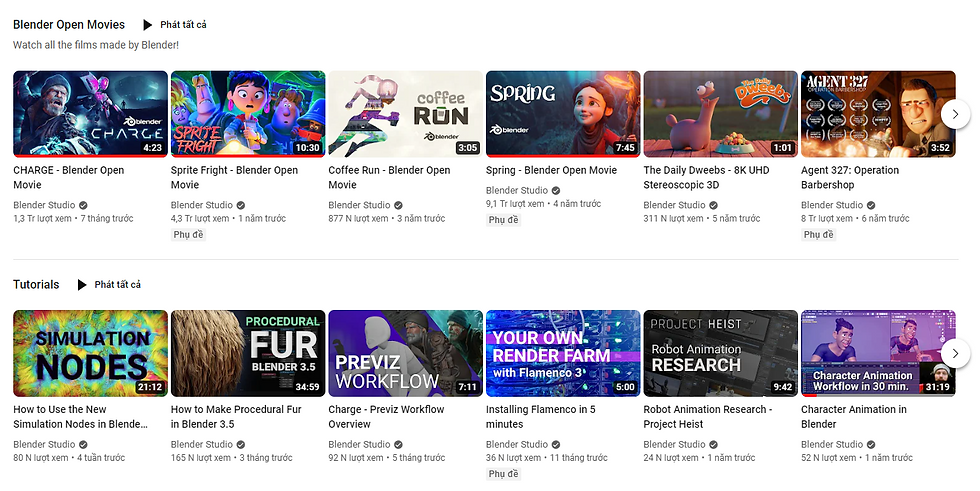Open Agent 327 video thumbnail

pos(878,114)
